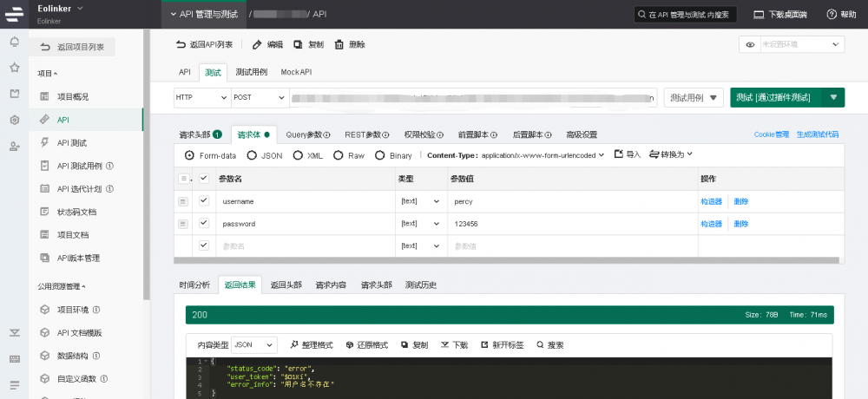Open the POST request method dropdown
This screenshot has width=868, height=399.
click(x=260, y=98)
